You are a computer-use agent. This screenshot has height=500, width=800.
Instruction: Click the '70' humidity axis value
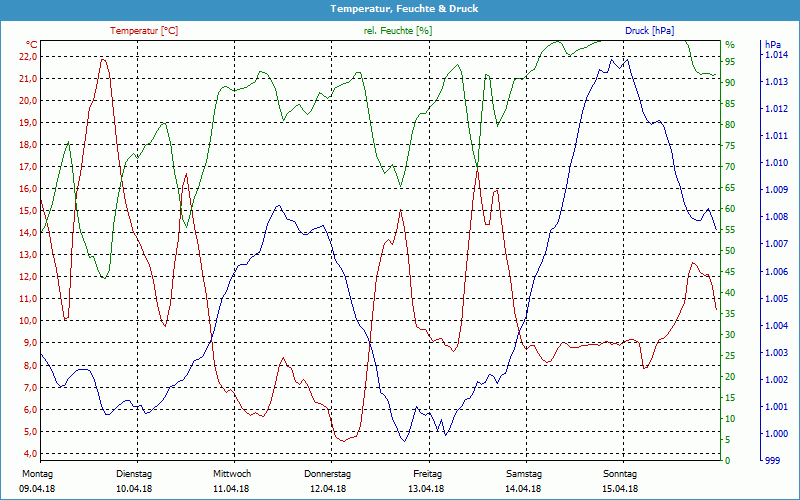click(x=730, y=167)
